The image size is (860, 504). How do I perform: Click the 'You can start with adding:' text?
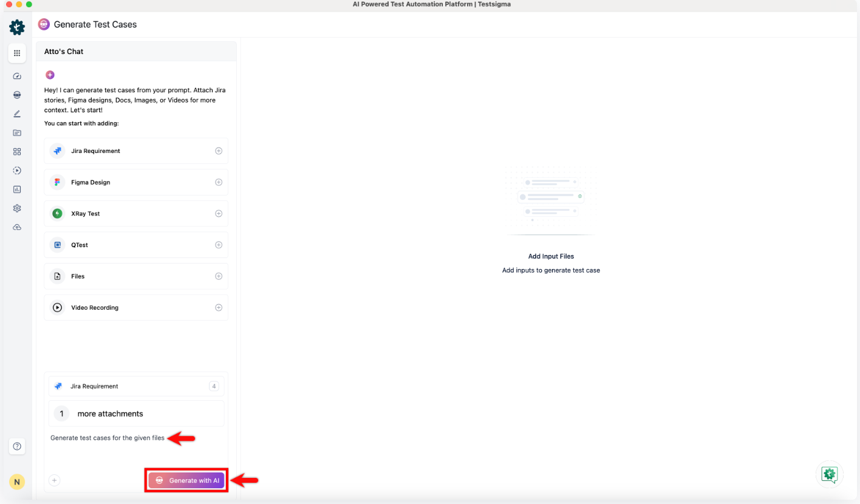point(81,123)
